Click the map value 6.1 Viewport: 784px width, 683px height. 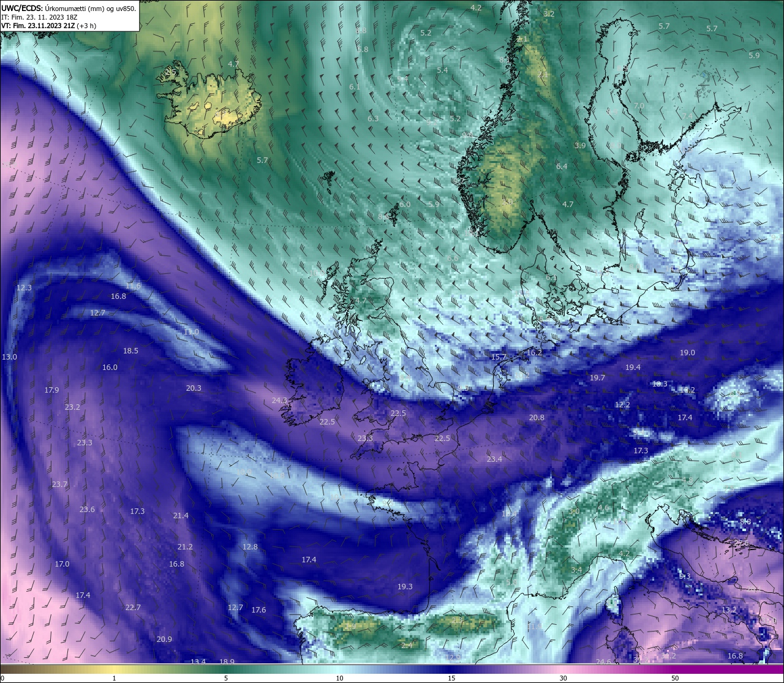(x=355, y=86)
